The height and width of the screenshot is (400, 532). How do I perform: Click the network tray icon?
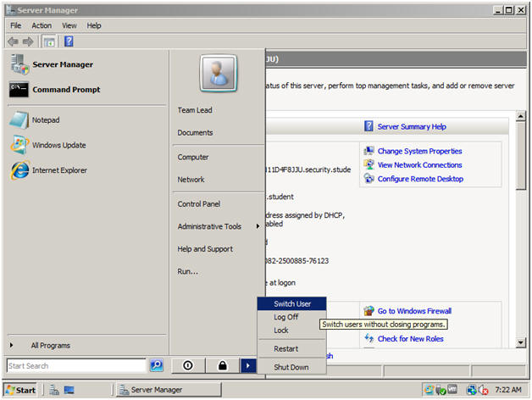(471, 390)
